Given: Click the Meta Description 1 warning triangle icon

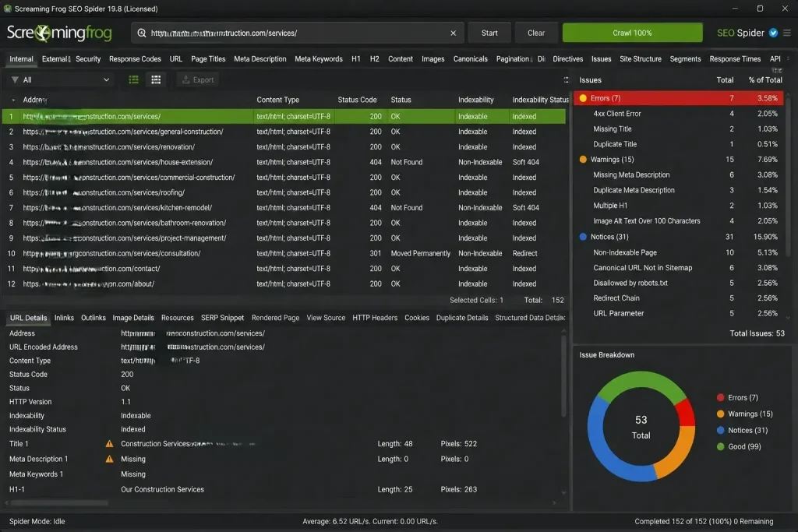Looking at the screenshot, I should [109, 459].
